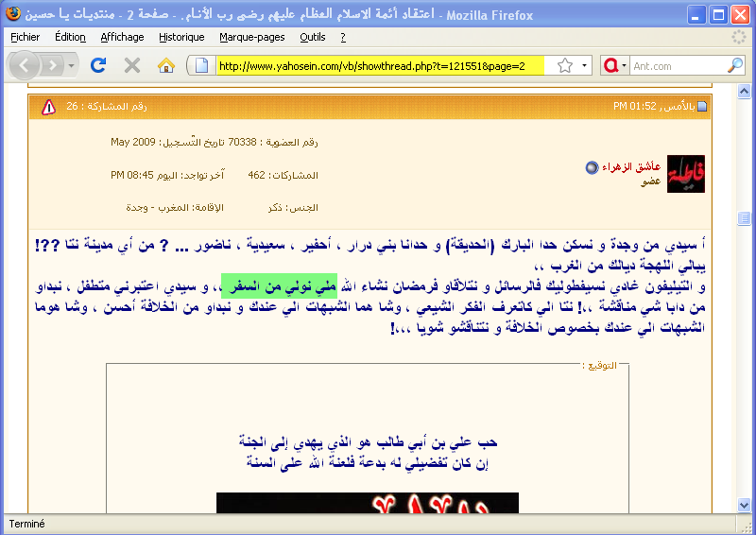Click the vertical scrollbar thumb
The height and width of the screenshot is (535, 756).
tap(744, 218)
